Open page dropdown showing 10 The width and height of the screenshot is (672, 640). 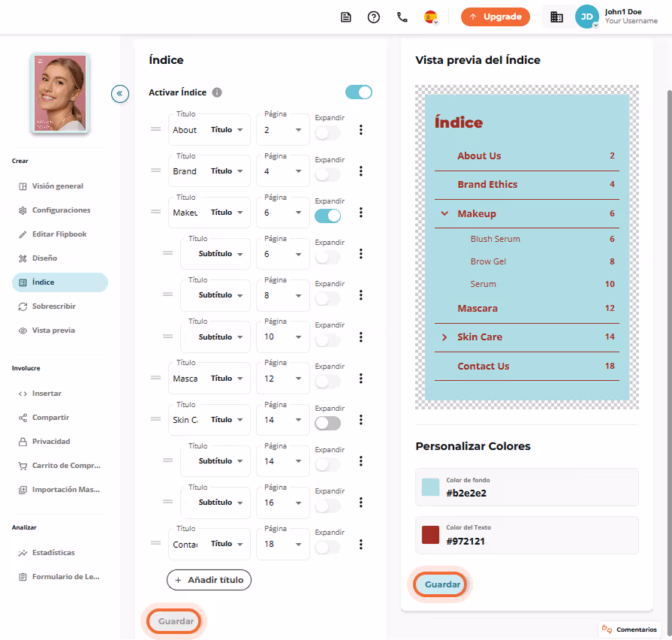tap(283, 337)
